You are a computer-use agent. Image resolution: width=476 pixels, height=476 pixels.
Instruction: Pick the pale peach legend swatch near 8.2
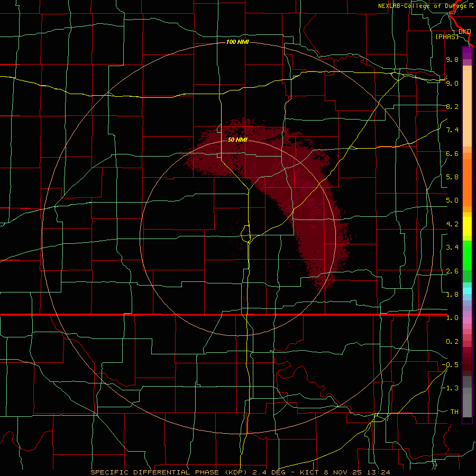point(467,108)
